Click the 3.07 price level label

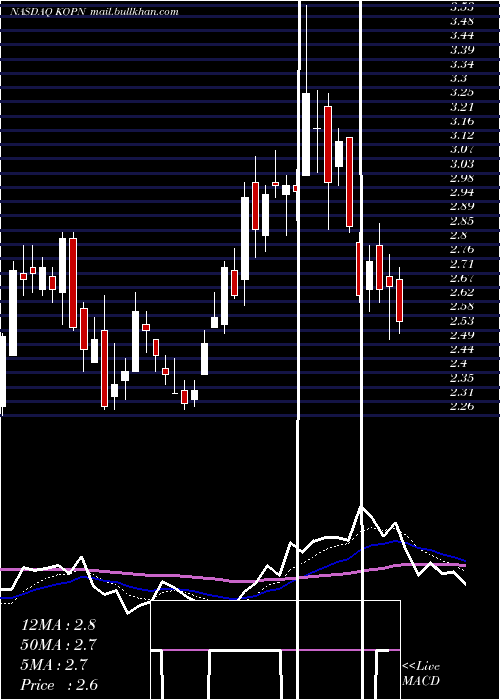click(x=462, y=150)
